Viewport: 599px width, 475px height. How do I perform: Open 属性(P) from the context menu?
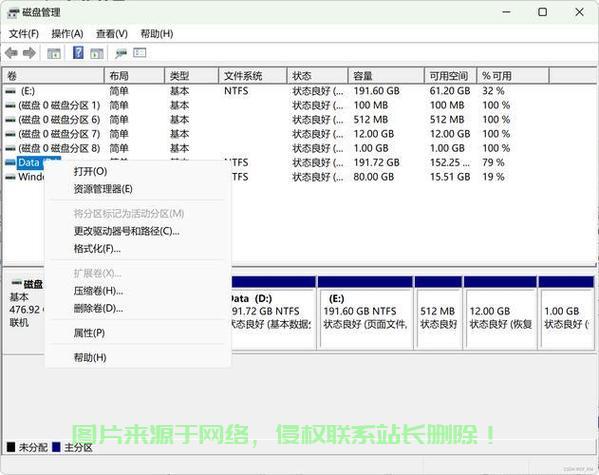coord(138,333)
